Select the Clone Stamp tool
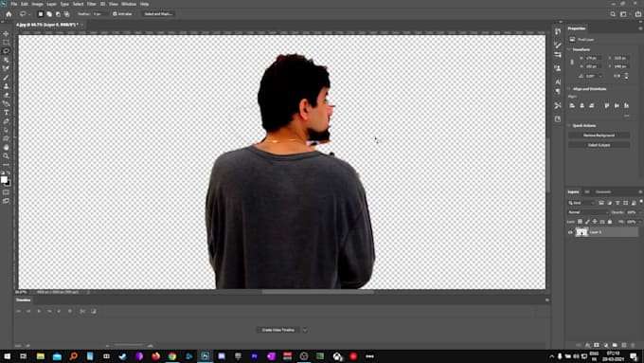This screenshot has height=363, width=644. [6, 86]
